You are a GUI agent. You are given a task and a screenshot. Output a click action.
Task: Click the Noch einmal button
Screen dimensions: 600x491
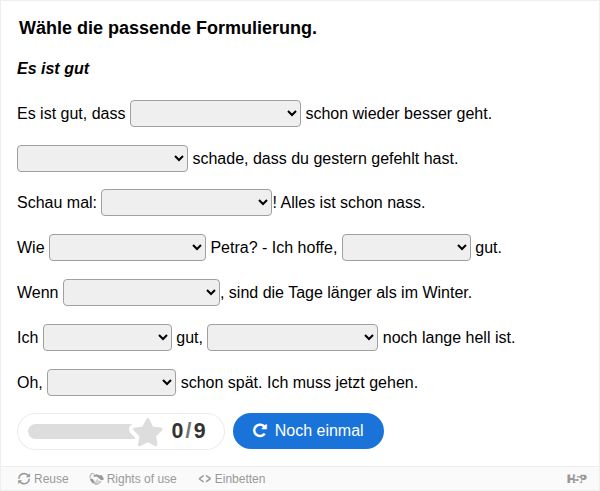click(x=308, y=431)
